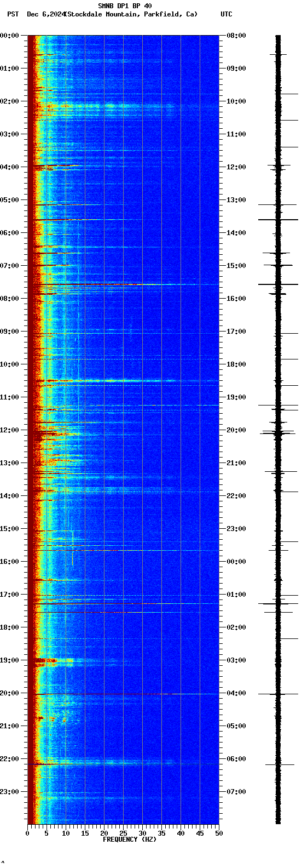Click the UTC time label '22:00'

[236, 496]
